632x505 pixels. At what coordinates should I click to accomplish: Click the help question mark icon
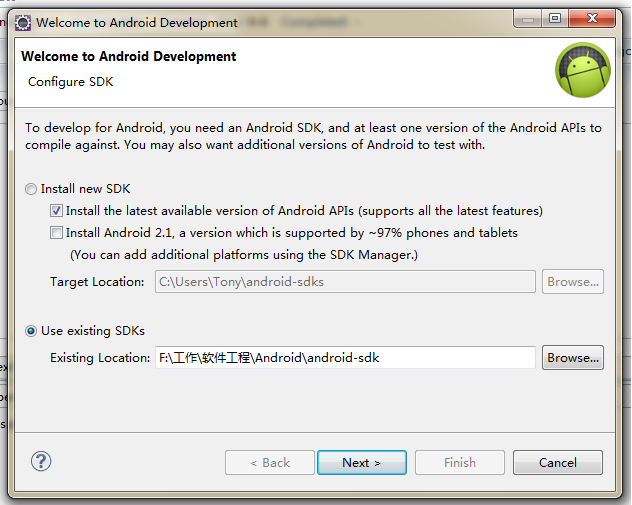pos(41,461)
